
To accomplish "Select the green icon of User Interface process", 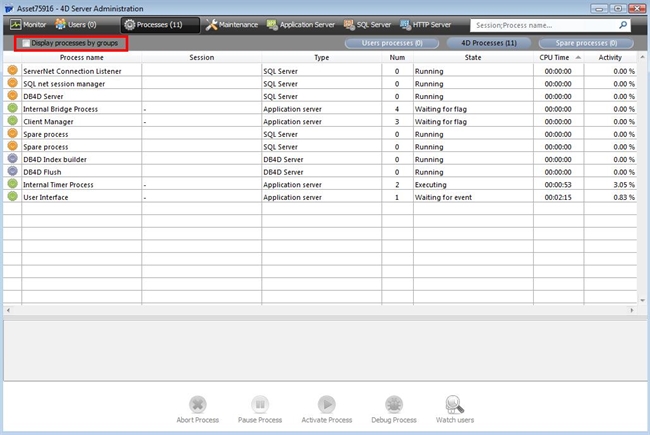I will (x=12, y=197).
